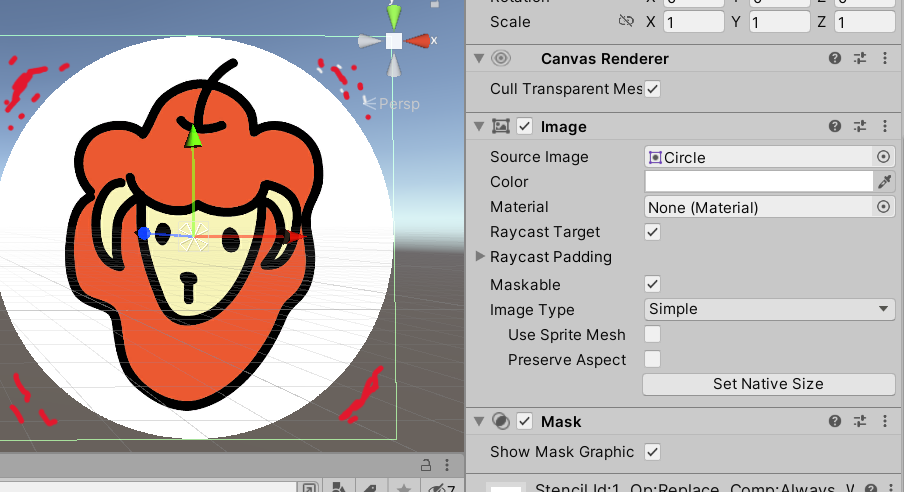
Task: Open Image component preset selector
Action: [860, 126]
